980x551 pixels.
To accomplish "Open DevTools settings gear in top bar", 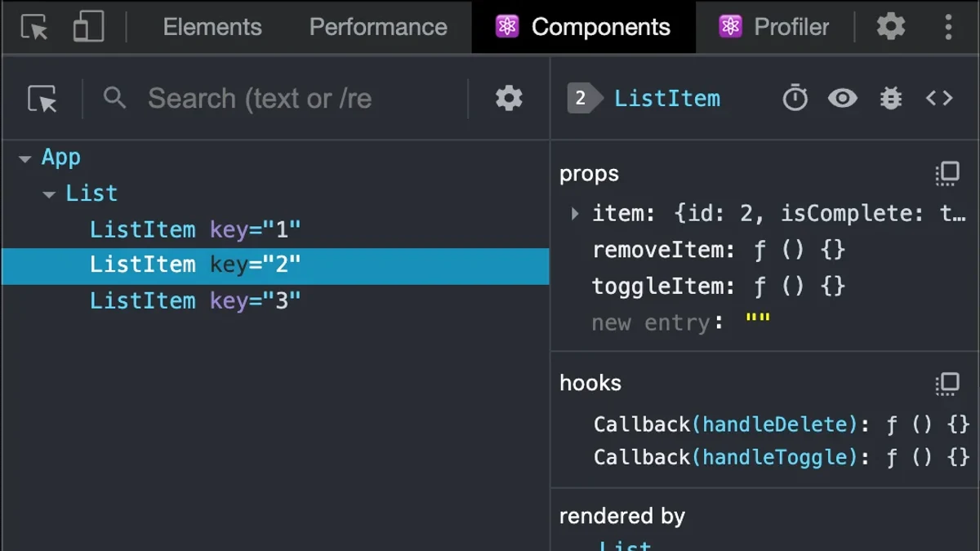I will pyautogui.click(x=891, y=27).
